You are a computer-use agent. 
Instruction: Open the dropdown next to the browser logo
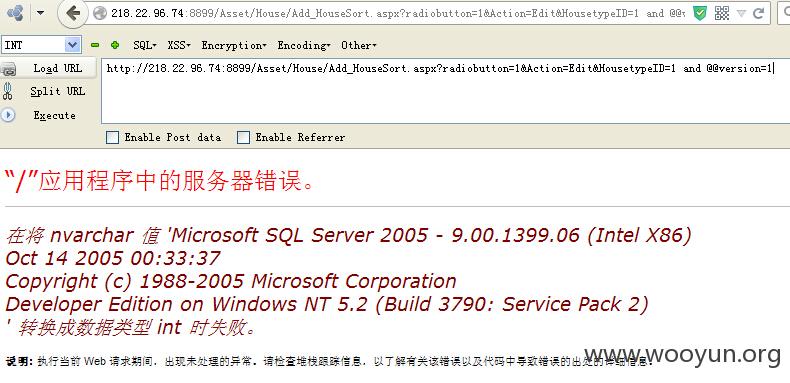[x=41, y=13]
